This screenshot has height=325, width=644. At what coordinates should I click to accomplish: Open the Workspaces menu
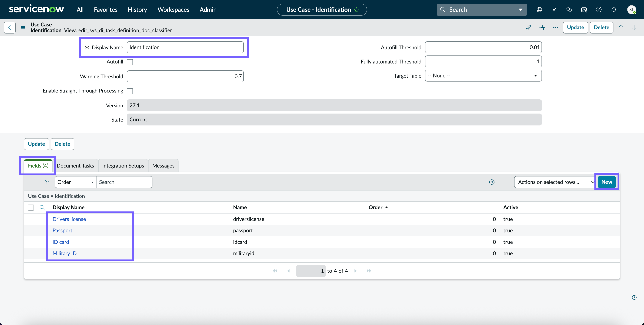[x=173, y=9]
